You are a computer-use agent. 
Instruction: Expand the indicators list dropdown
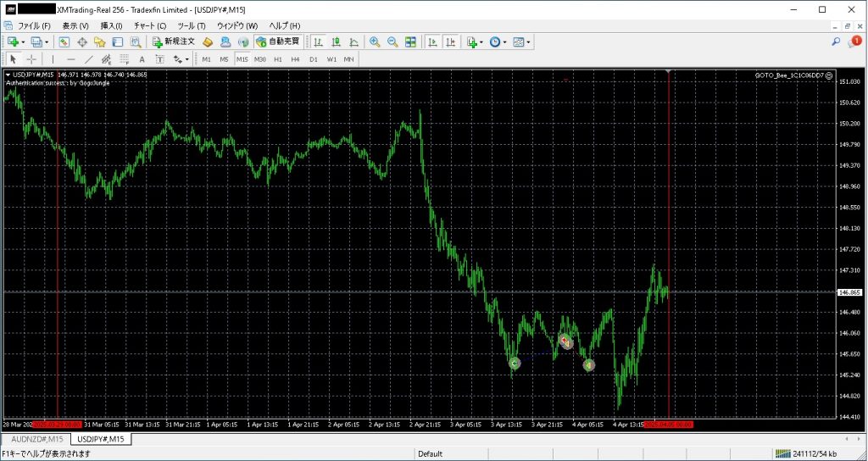481,42
